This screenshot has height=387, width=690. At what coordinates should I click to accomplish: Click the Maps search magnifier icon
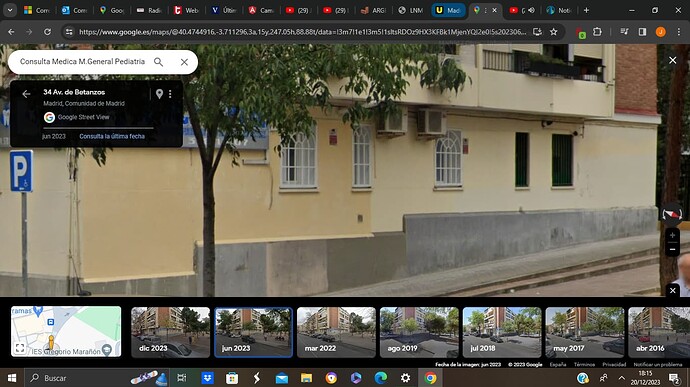click(158, 62)
